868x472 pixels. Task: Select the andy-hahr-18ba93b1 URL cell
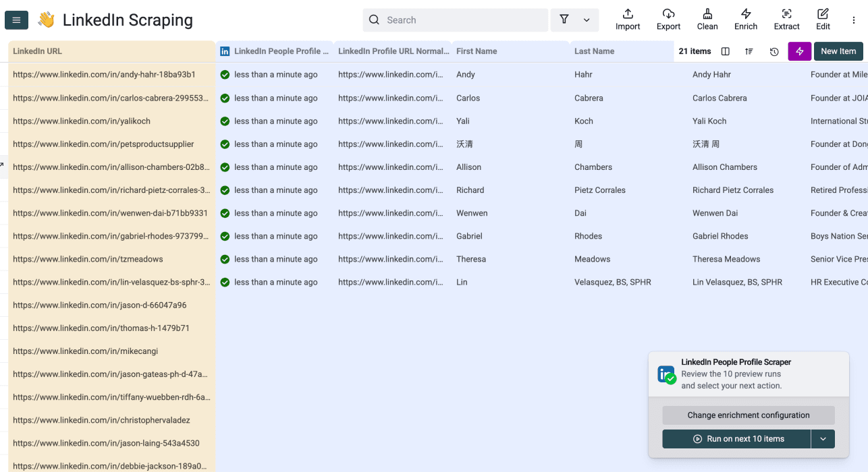tap(112, 75)
